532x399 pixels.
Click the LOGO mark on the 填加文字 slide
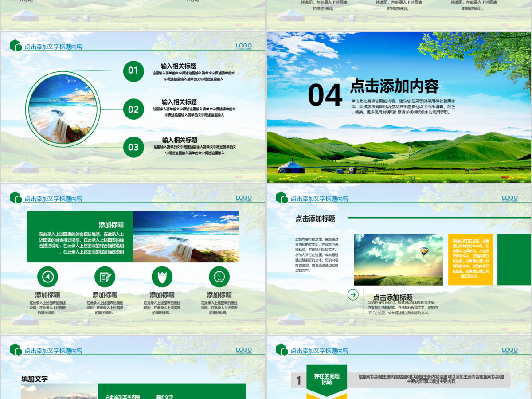click(244, 351)
